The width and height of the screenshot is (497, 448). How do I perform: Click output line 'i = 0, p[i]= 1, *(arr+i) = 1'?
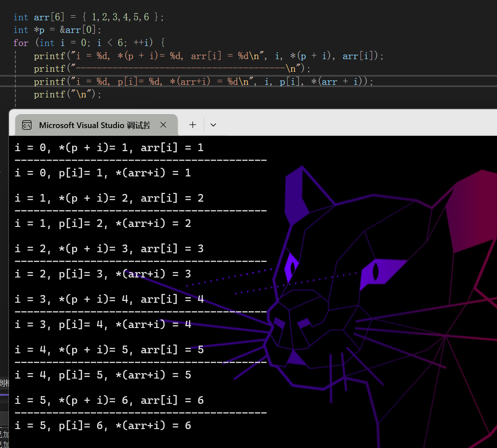103,173
